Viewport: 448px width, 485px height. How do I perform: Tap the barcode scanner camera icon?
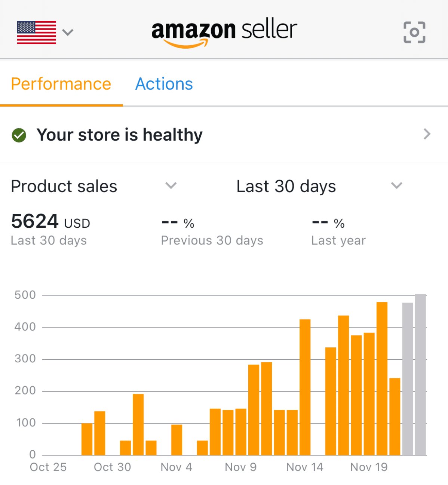[x=414, y=32]
